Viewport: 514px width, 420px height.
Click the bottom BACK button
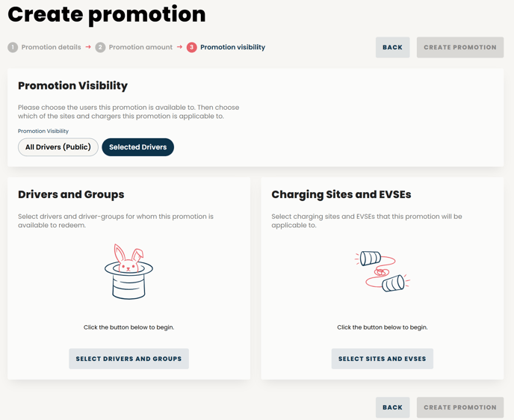pos(393,407)
